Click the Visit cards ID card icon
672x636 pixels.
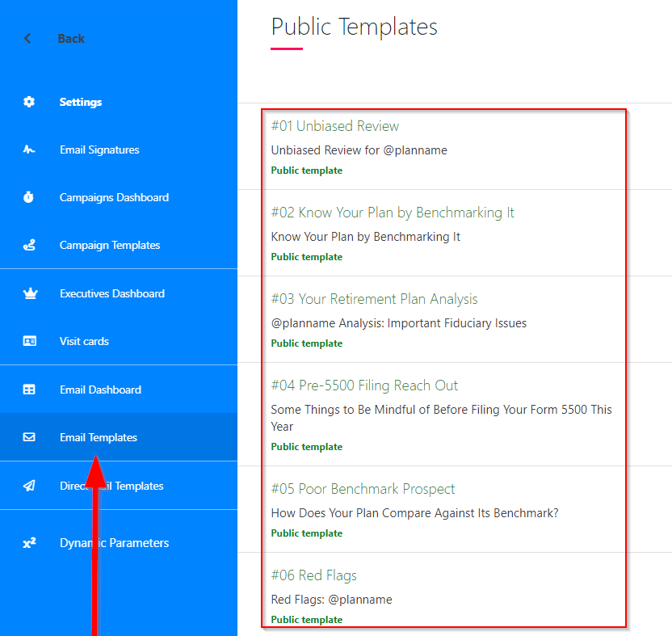[29, 341]
